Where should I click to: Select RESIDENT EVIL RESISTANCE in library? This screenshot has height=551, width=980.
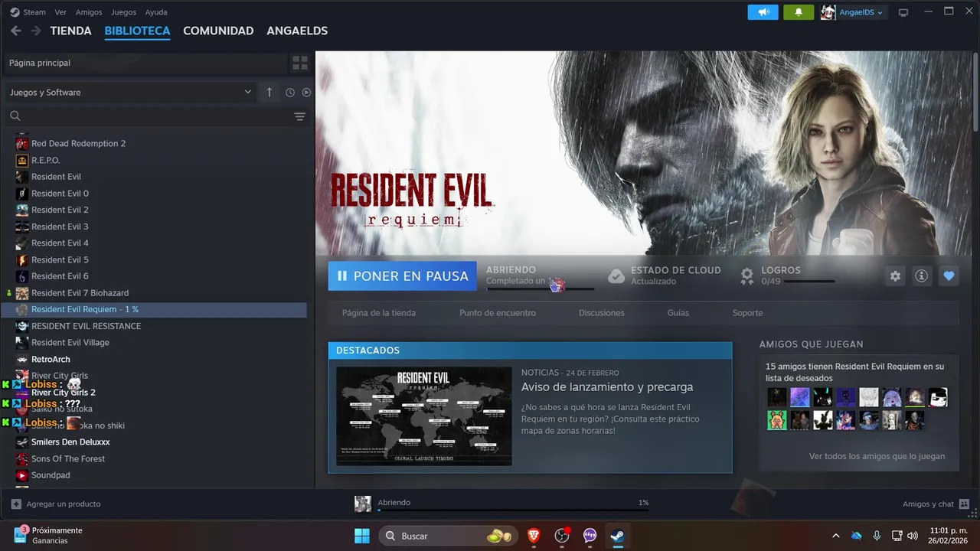86,326
